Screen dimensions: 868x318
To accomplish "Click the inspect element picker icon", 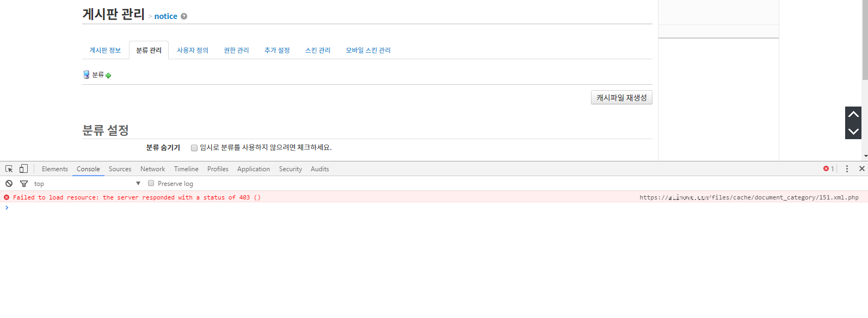I will point(9,169).
